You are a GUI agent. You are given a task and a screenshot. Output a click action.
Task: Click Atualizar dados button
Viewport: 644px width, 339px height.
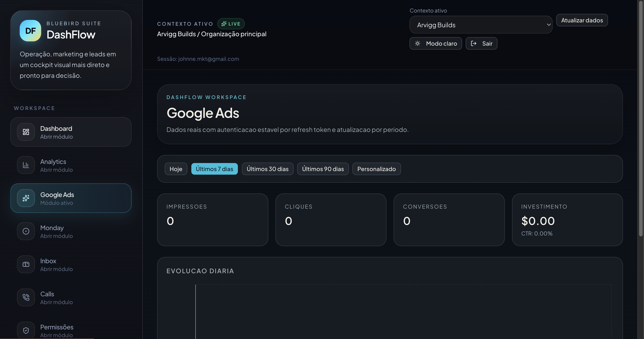pos(582,20)
